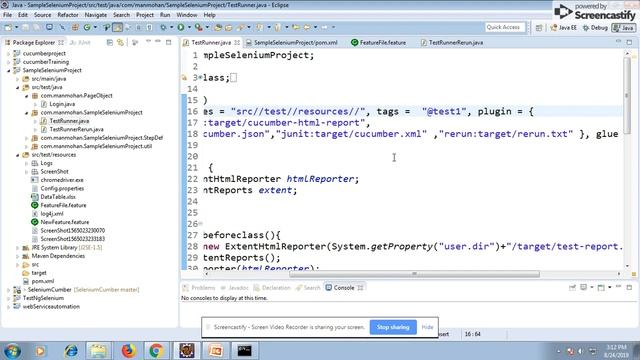Open Firefox from the taskbar
The width and height of the screenshot is (640, 360).
128,351
